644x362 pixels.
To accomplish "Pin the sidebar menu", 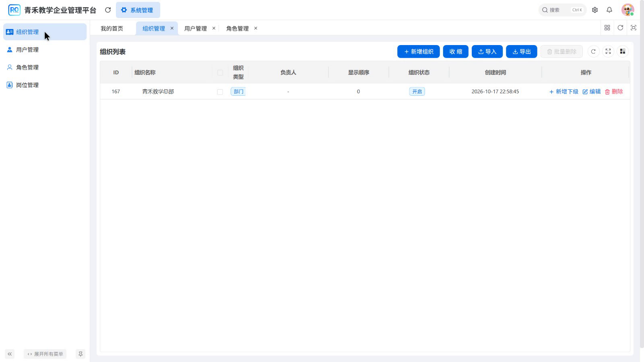I will point(80,354).
